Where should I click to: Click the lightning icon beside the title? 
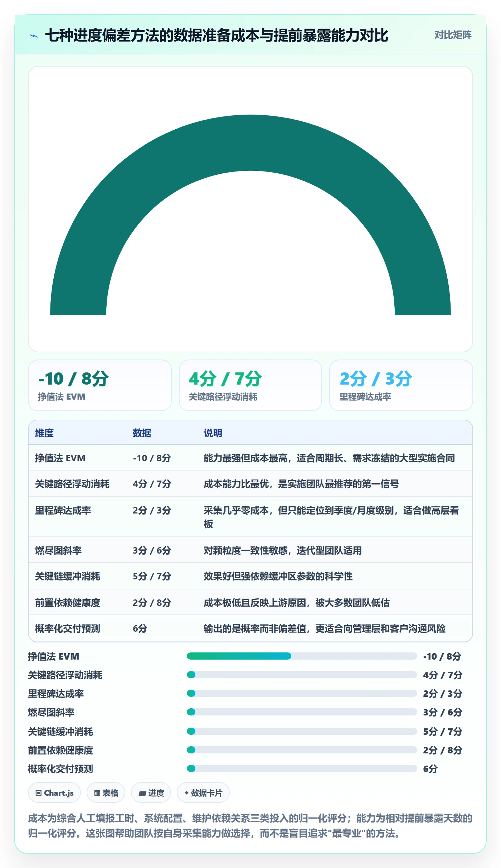34,36
